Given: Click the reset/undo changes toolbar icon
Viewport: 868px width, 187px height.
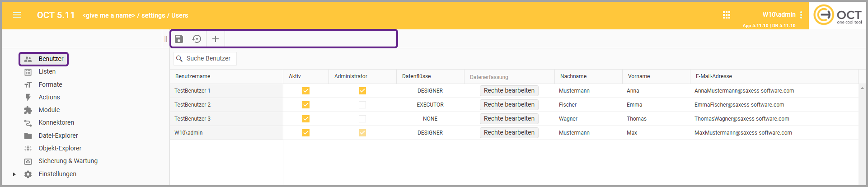Looking at the screenshot, I should point(197,39).
